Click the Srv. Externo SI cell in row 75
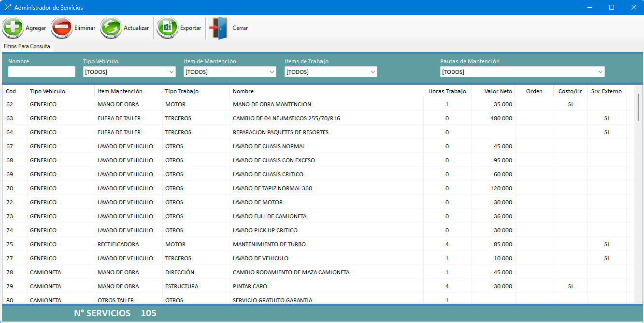Image resolution: width=644 pixels, height=323 pixels. pos(607,244)
